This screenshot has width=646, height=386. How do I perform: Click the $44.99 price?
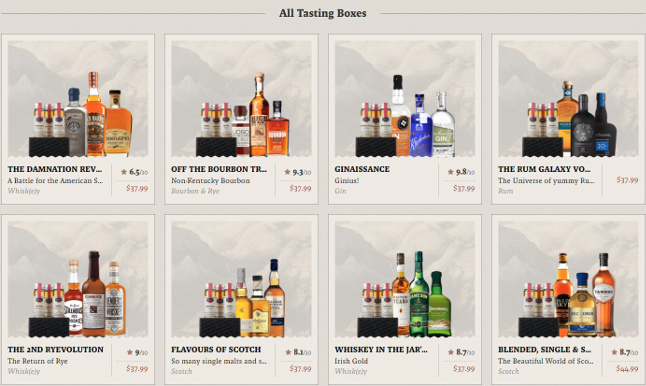[627, 369]
